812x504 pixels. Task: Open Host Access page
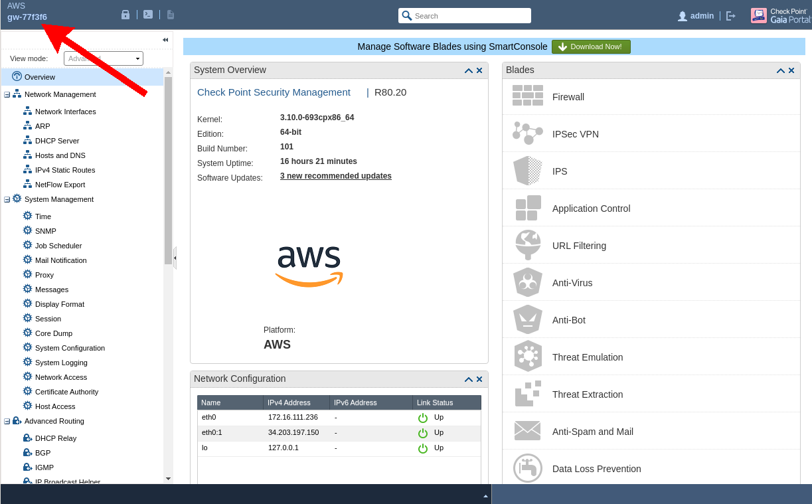[55, 406]
